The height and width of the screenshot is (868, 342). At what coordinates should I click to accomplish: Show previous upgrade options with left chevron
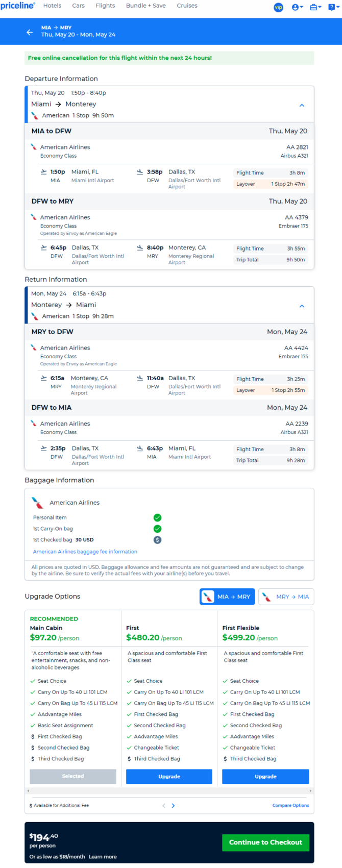(164, 806)
